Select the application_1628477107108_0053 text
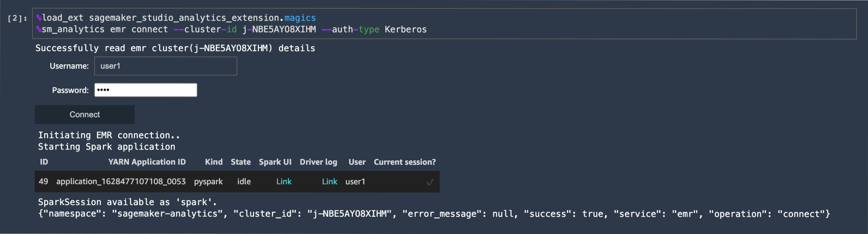This screenshot has height=234, width=868. tap(121, 181)
